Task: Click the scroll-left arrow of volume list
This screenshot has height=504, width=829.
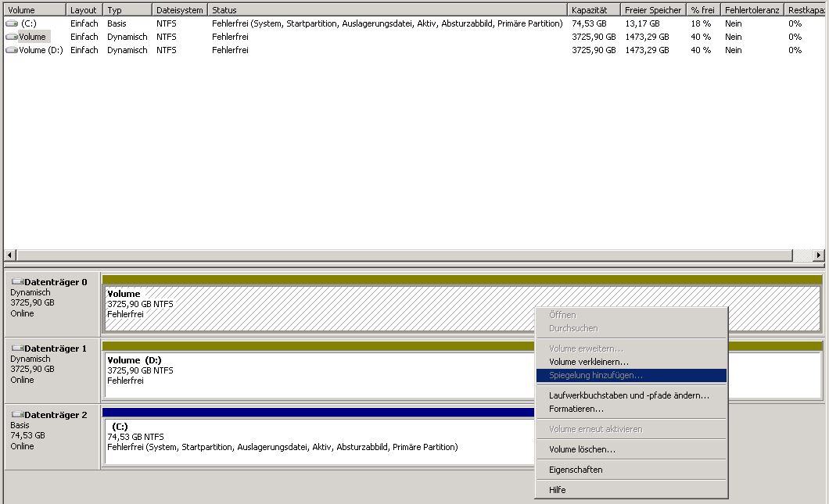Action: pos(9,256)
